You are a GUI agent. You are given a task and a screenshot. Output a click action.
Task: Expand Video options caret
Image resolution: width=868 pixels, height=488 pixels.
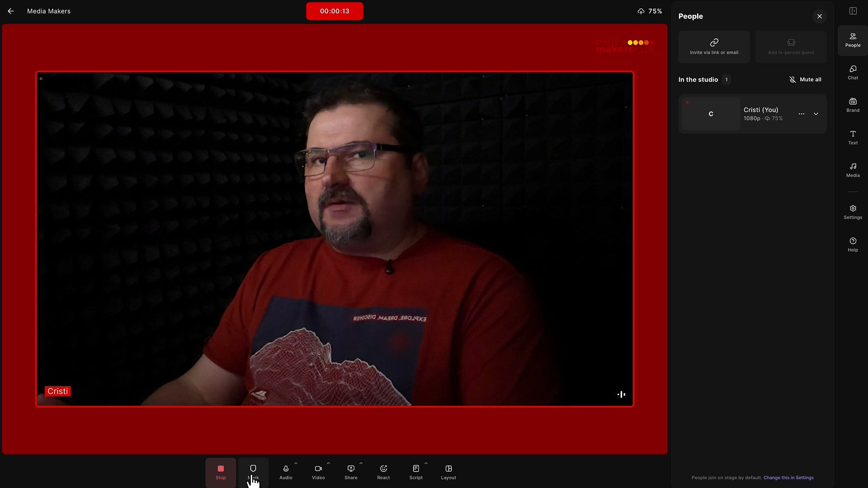(x=329, y=463)
